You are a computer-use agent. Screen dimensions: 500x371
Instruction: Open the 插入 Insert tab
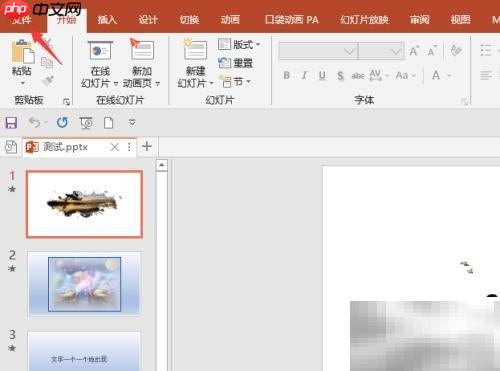click(x=107, y=20)
